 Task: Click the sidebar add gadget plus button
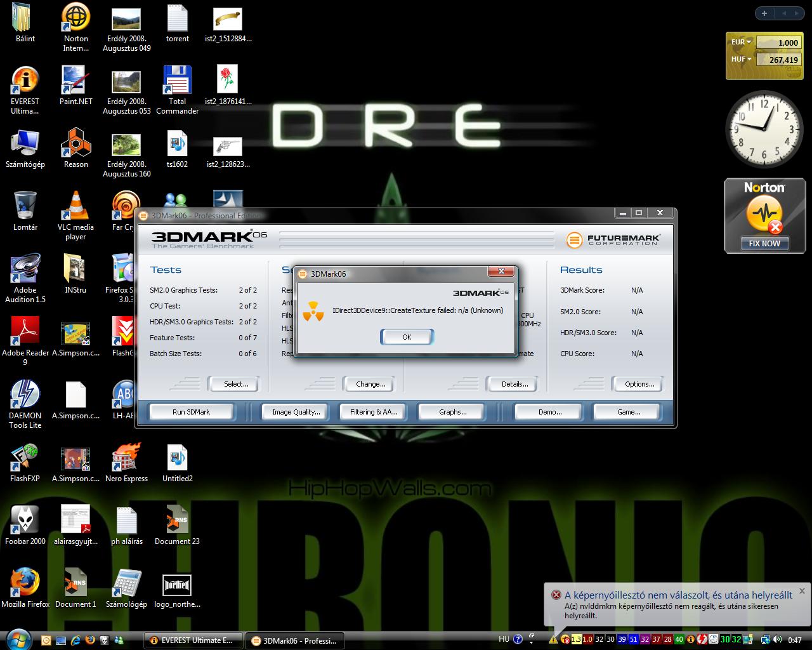tap(764, 13)
